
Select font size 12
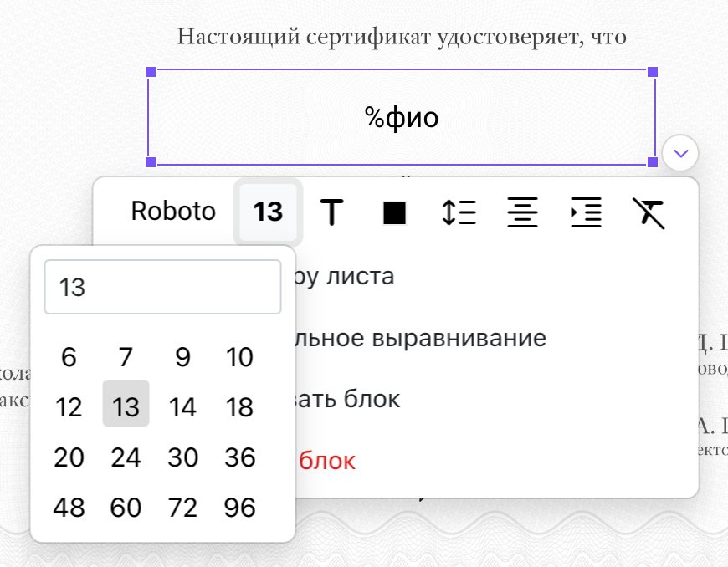[69, 407]
